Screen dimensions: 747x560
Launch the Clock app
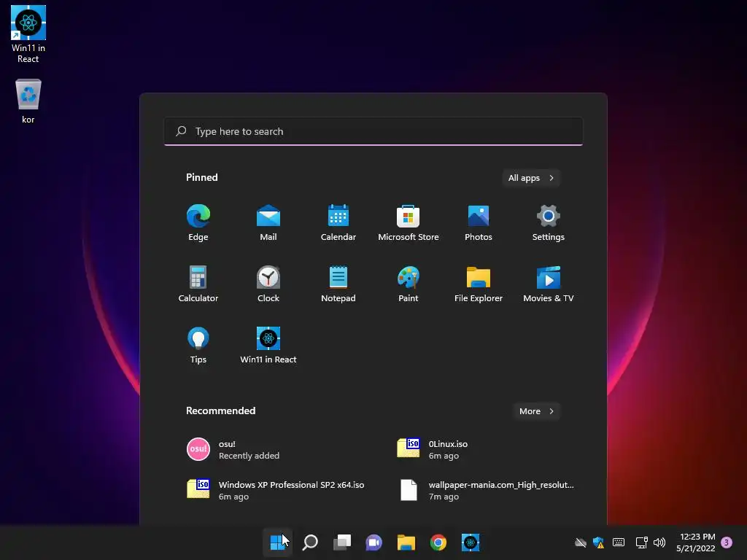268,284
